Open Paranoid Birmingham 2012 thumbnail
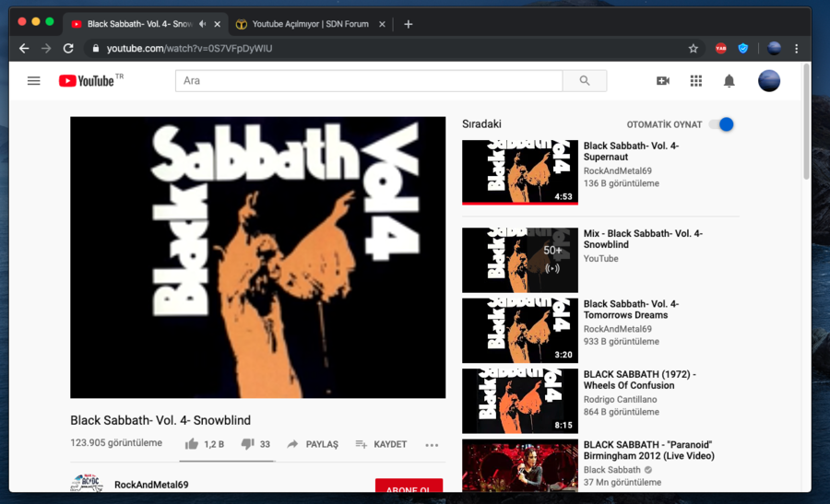The image size is (830, 504). (x=520, y=465)
